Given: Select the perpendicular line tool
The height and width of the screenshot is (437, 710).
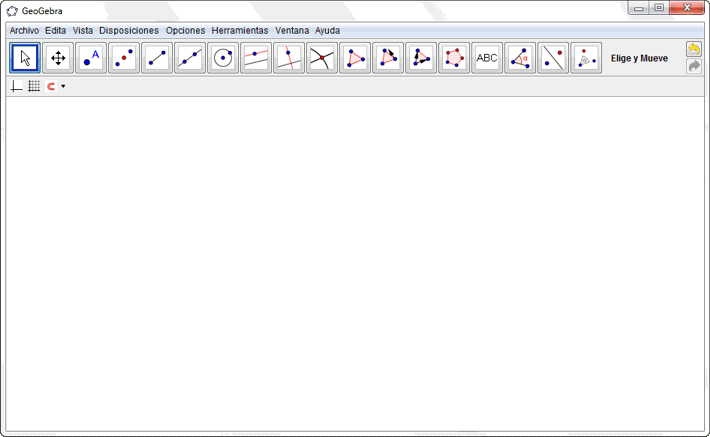Looking at the screenshot, I should tap(289, 58).
